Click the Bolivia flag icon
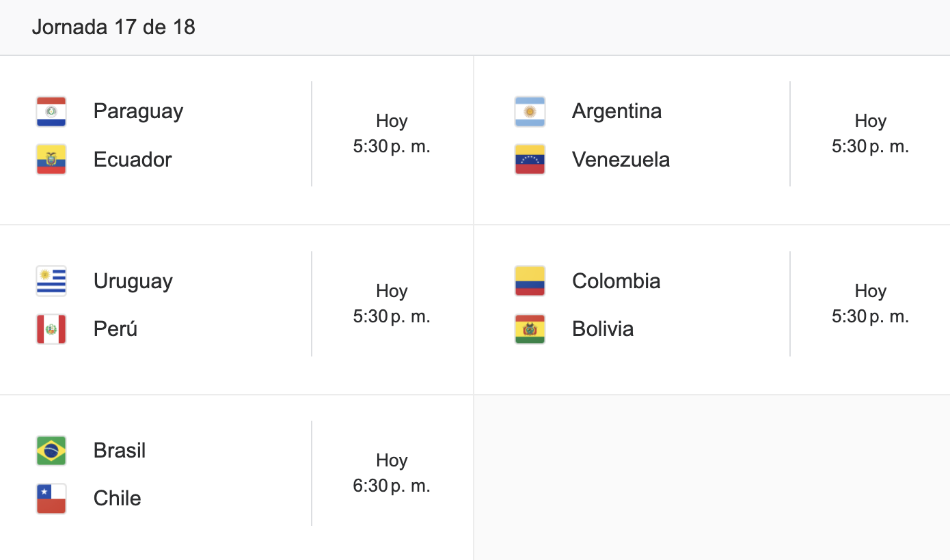Screen dimensions: 950x560 530,329
